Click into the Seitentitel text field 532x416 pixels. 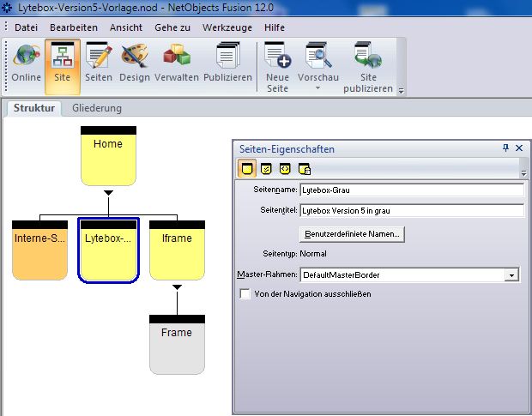(x=411, y=210)
